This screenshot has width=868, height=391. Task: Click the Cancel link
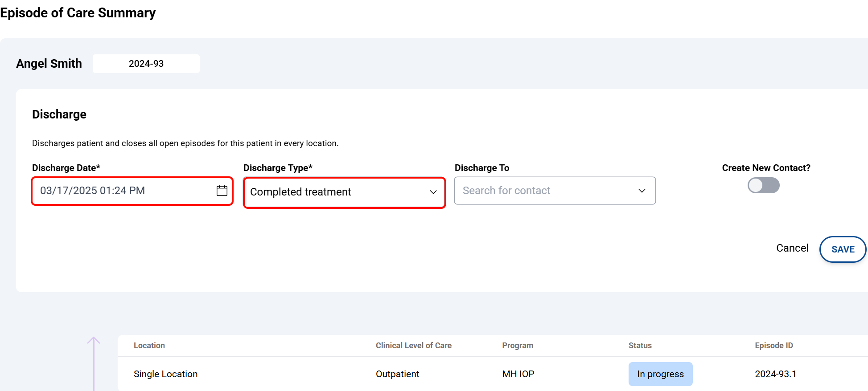click(792, 248)
